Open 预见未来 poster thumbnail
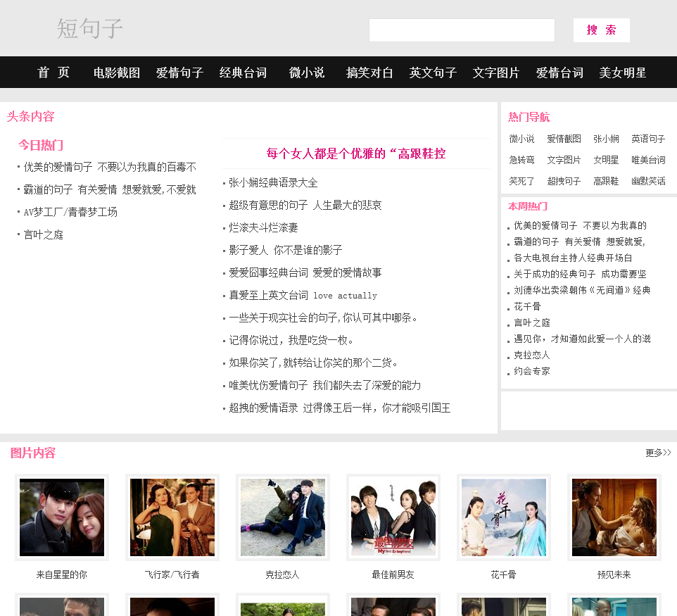The height and width of the screenshot is (616, 677). click(x=614, y=517)
